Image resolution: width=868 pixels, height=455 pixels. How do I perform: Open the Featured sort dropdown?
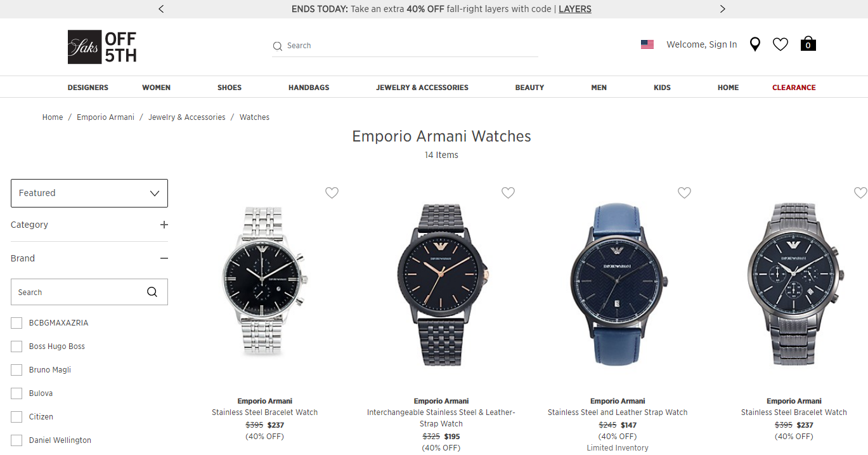(89, 193)
